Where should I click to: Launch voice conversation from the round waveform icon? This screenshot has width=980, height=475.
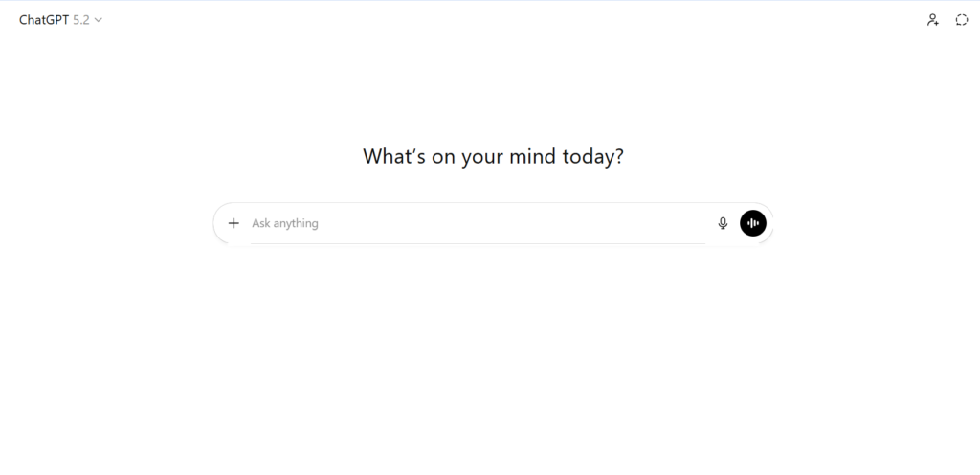click(x=753, y=223)
